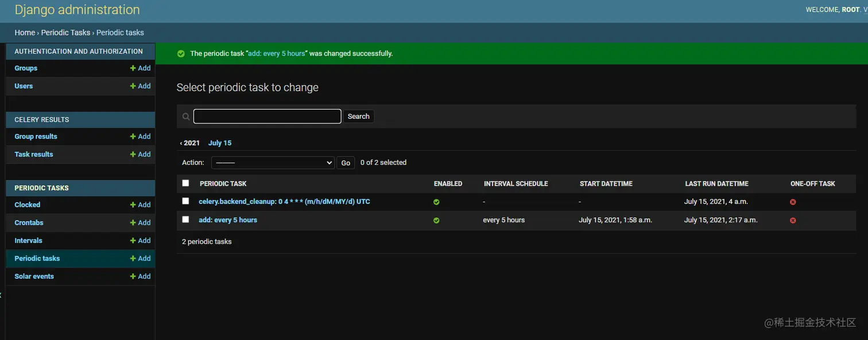Screen dimensions: 868x340
Task: Click the Django administration site title
Action: pyautogui.click(x=77, y=10)
